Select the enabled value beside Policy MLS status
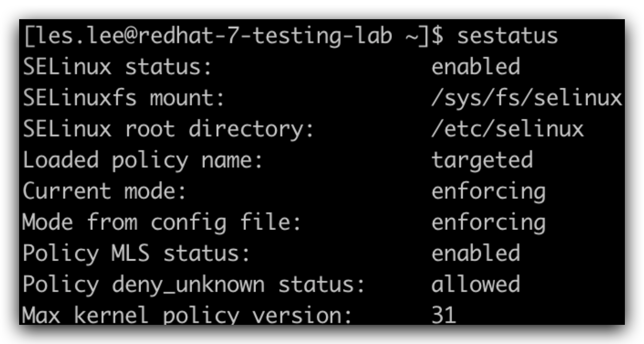644x344 pixels. click(x=476, y=254)
